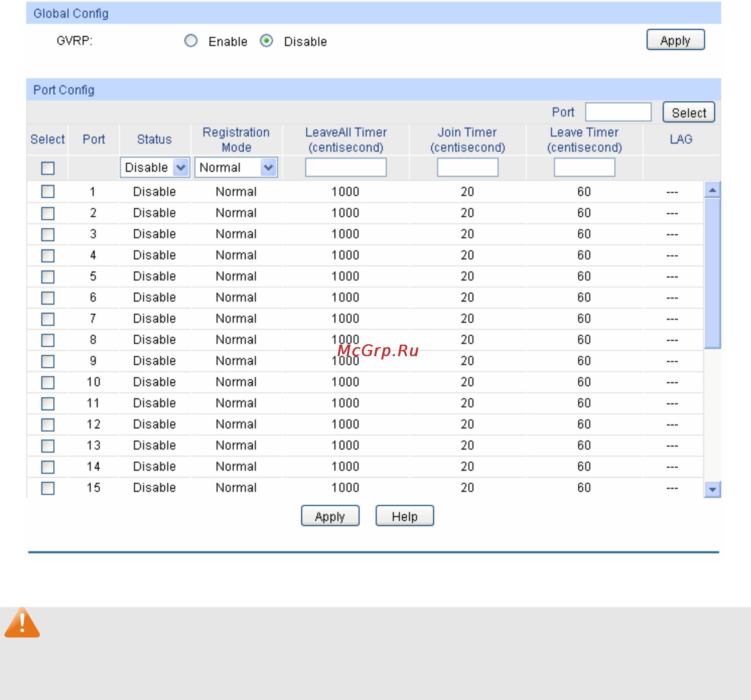Click the Global Config section title
This screenshot has width=751, height=700.
71,14
